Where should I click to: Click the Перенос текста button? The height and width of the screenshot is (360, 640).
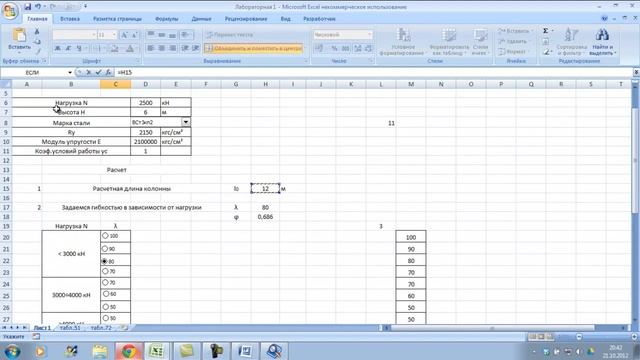point(230,35)
